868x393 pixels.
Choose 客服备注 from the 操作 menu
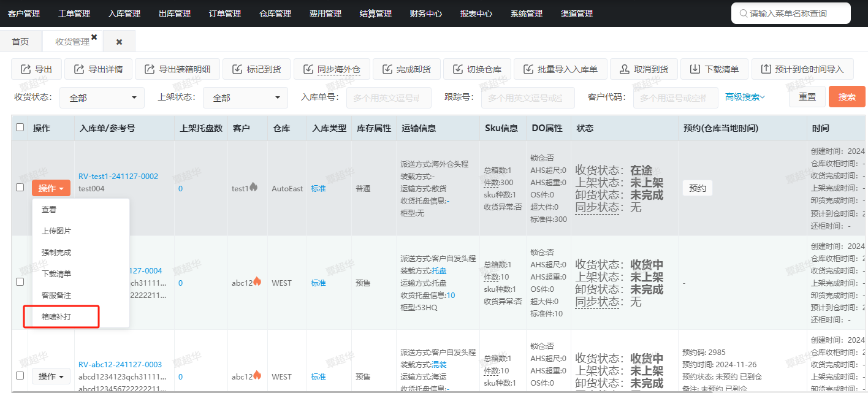81,296
